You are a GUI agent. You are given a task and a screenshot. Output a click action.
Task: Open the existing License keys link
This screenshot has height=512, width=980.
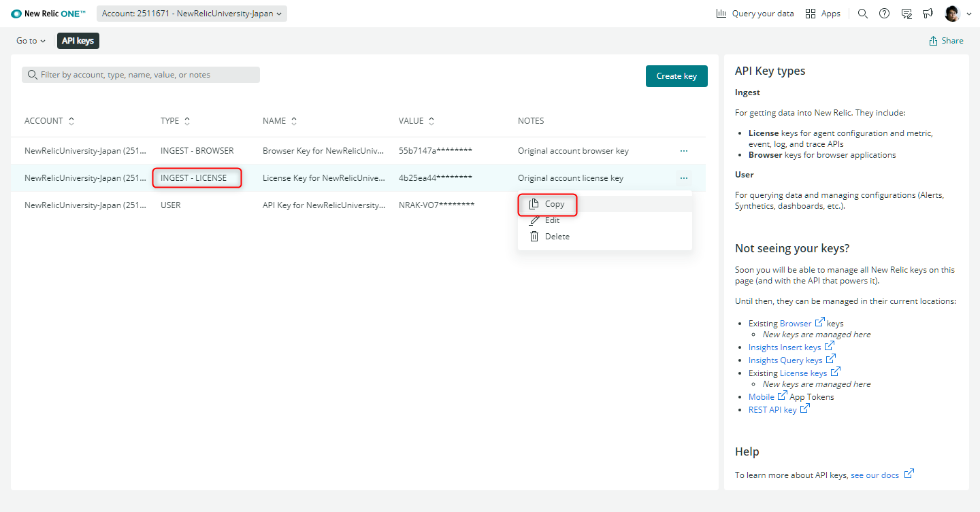tap(810, 373)
